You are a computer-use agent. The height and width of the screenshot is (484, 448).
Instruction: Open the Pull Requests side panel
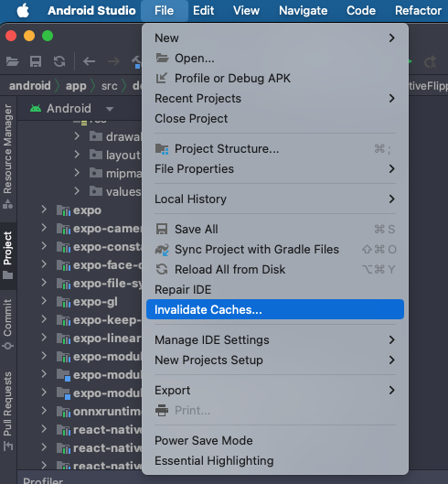[7, 411]
